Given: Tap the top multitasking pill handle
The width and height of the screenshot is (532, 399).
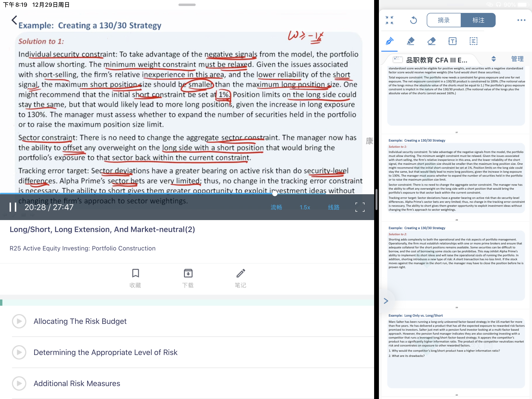Looking at the screenshot, I should click(187, 5).
